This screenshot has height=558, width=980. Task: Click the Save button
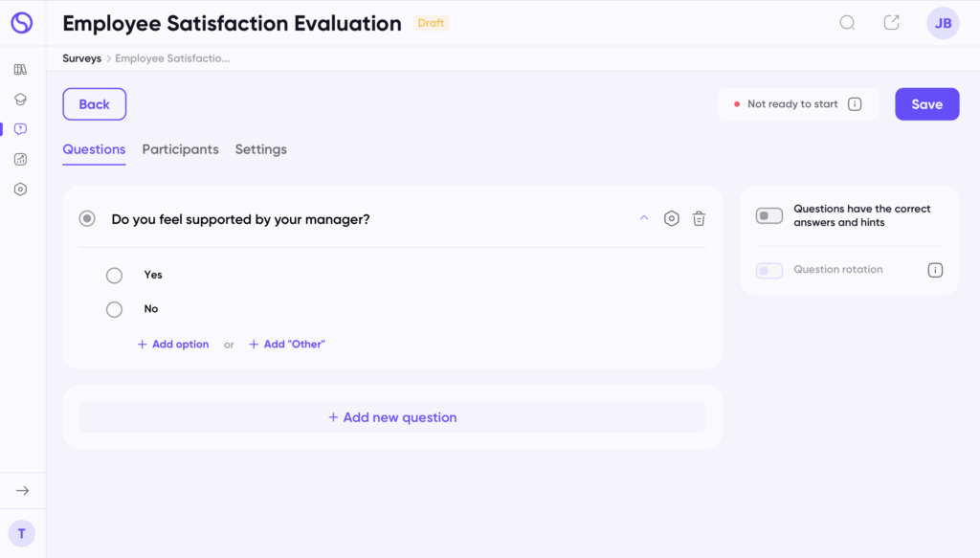click(926, 104)
